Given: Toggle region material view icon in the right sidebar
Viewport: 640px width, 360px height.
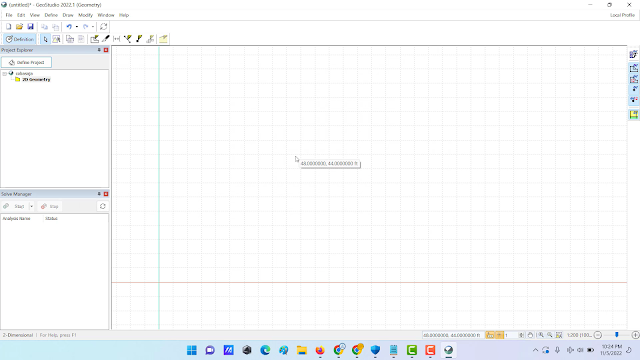Looking at the screenshot, I should pos(633,79).
